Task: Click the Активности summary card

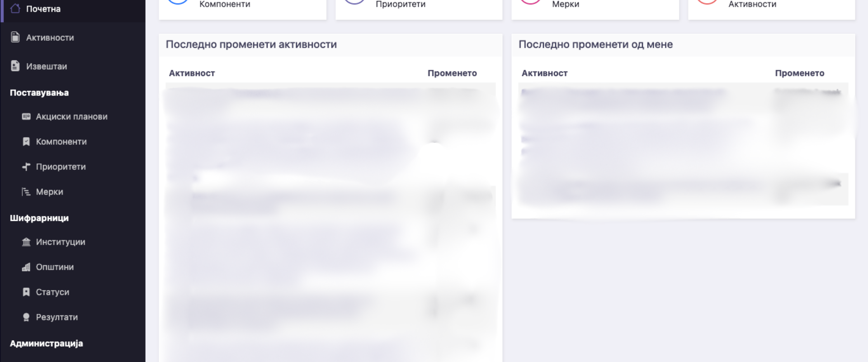Action: point(771,9)
